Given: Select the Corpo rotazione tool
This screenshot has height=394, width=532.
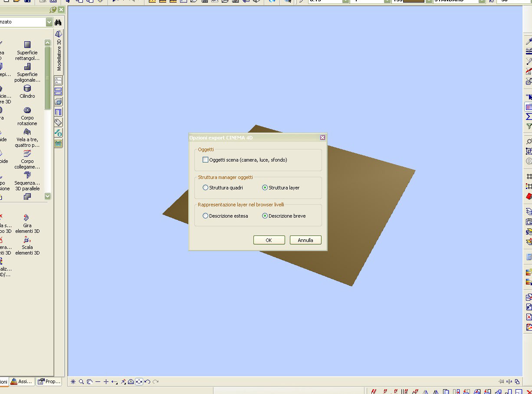Looking at the screenshot, I should click(x=27, y=116).
